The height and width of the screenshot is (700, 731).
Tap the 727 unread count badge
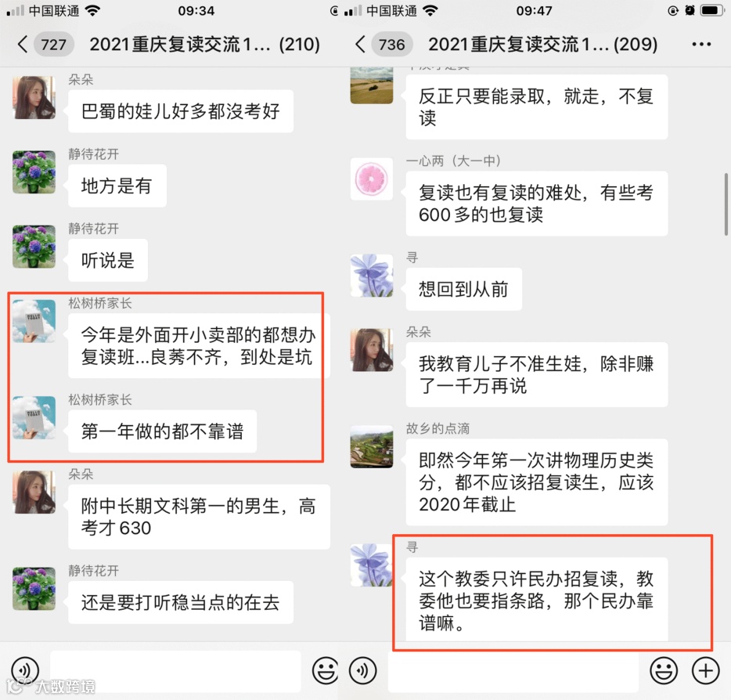(x=54, y=45)
